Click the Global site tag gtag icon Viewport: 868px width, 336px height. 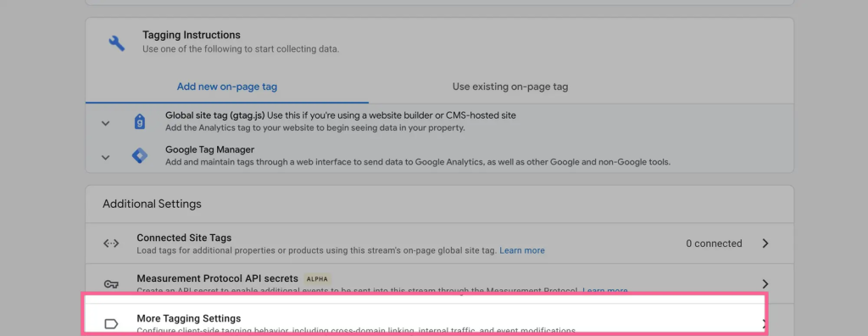coord(140,121)
